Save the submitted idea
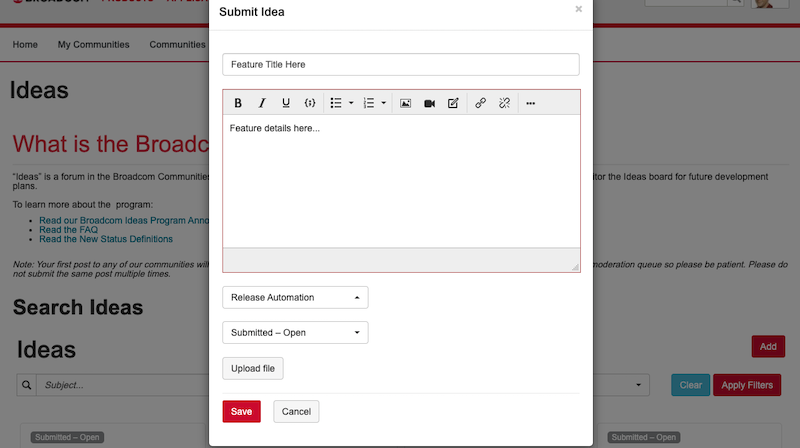This screenshot has height=448, width=800. coord(241,411)
